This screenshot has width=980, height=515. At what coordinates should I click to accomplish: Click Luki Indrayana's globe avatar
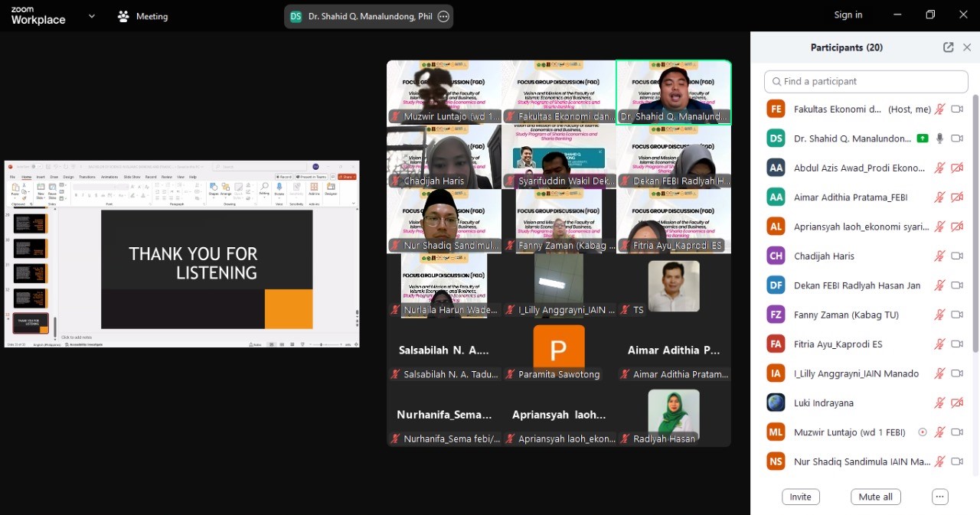pyautogui.click(x=776, y=403)
